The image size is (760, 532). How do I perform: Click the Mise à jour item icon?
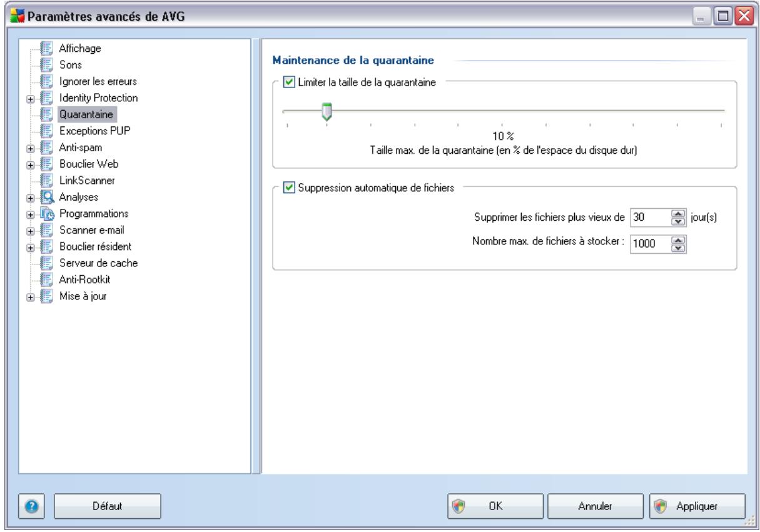[x=46, y=296]
